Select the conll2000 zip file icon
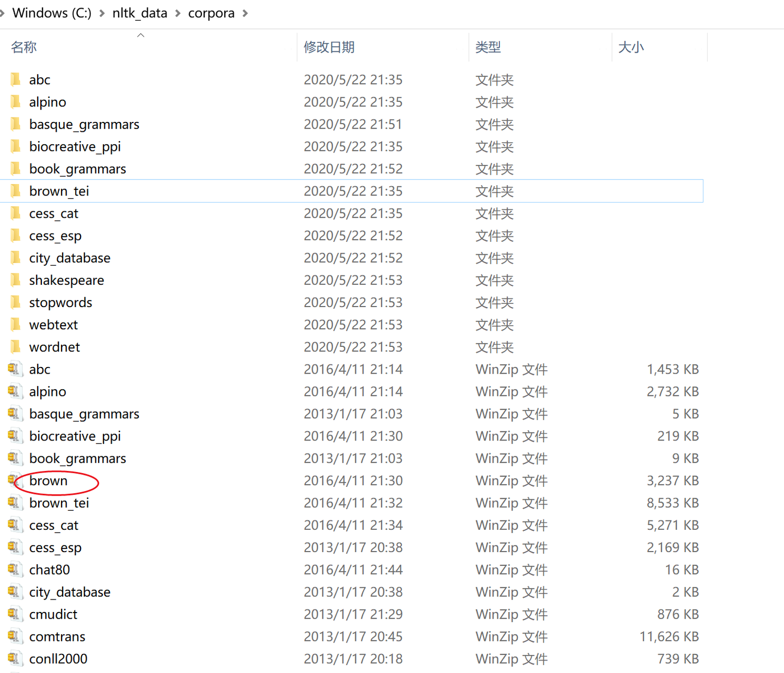The image size is (784, 673). coord(15,659)
